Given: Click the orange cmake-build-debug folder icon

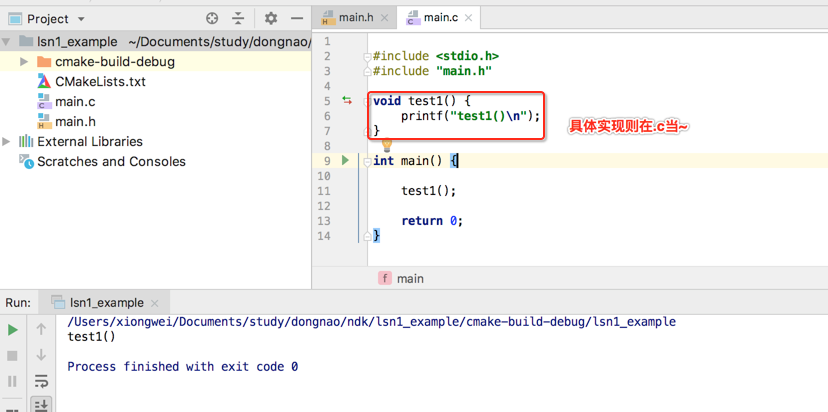Looking at the screenshot, I should click(x=44, y=62).
